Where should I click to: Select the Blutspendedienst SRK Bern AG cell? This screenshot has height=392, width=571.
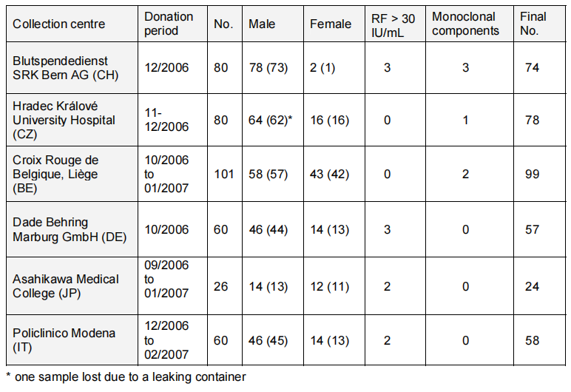65,67
